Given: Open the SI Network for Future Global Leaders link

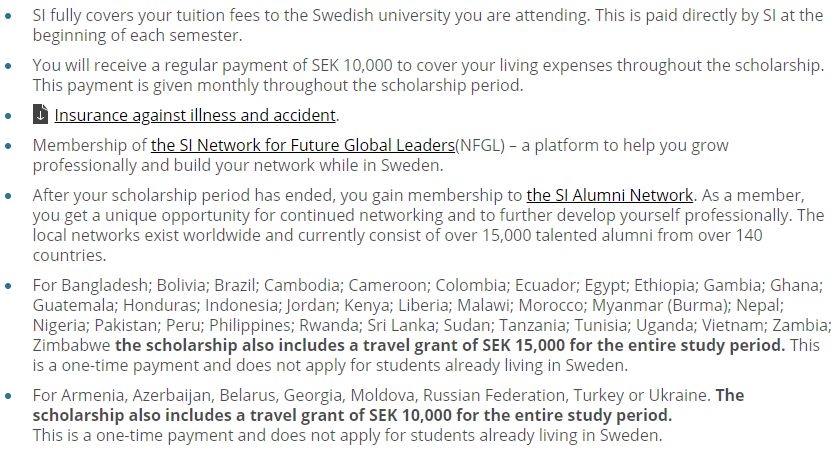Looking at the screenshot, I should pos(302,145).
